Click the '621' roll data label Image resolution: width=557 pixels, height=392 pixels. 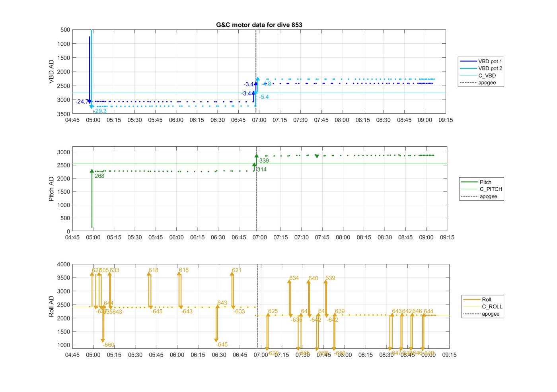tap(236, 270)
